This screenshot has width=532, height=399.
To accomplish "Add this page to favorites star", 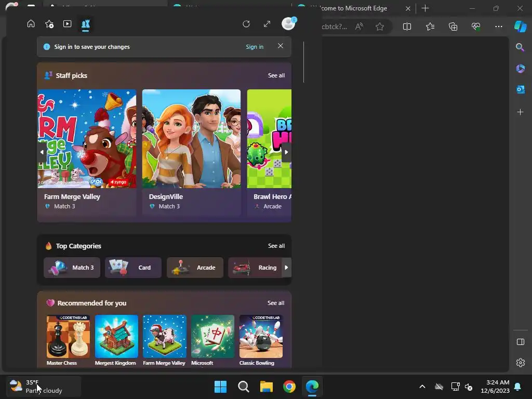I will click(x=380, y=26).
